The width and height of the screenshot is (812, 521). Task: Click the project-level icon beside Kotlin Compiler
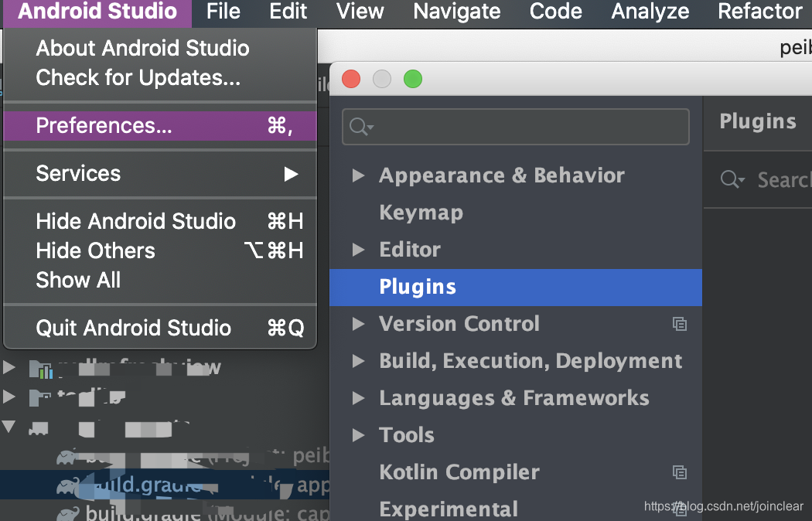[x=680, y=472]
